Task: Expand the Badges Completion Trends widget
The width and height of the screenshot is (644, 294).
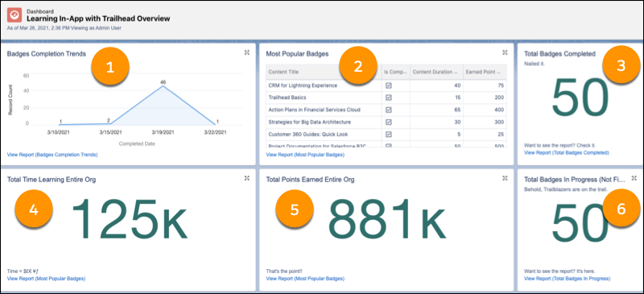Action: coord(247,52)
